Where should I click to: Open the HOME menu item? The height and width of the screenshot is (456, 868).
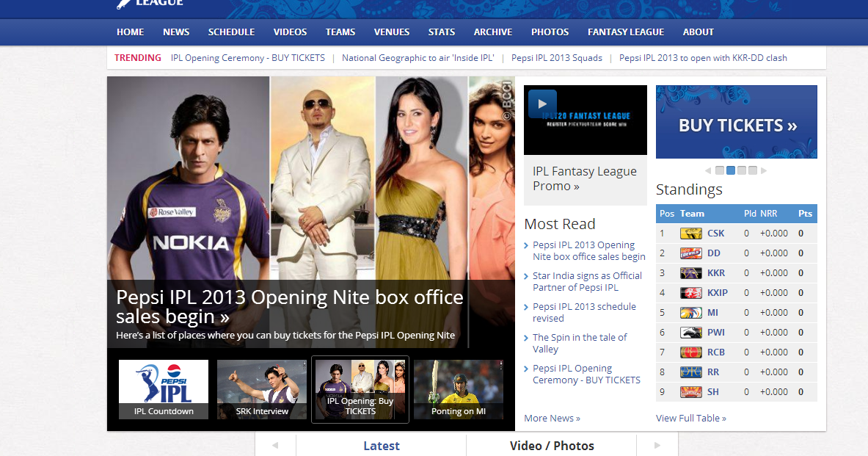130,32
